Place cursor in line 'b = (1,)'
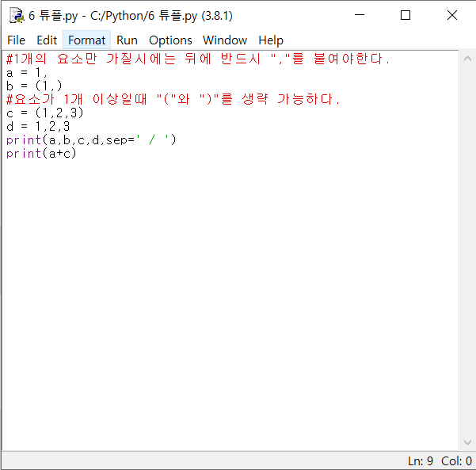The image size is (476, 470). tap(34, 86)
